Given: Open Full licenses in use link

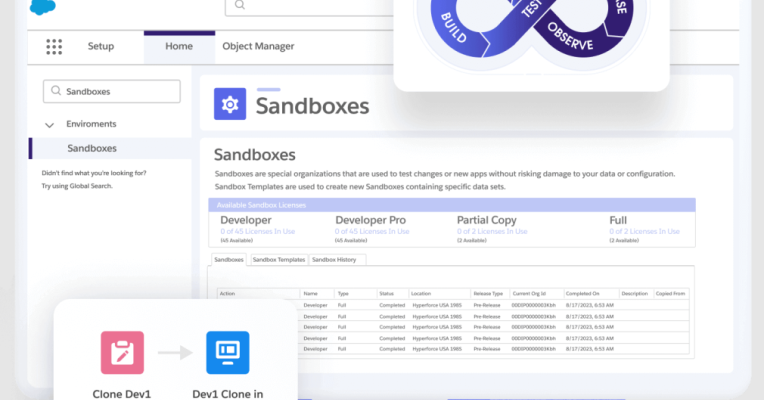Looking at the screenshot, I should [x=644, y=231].
